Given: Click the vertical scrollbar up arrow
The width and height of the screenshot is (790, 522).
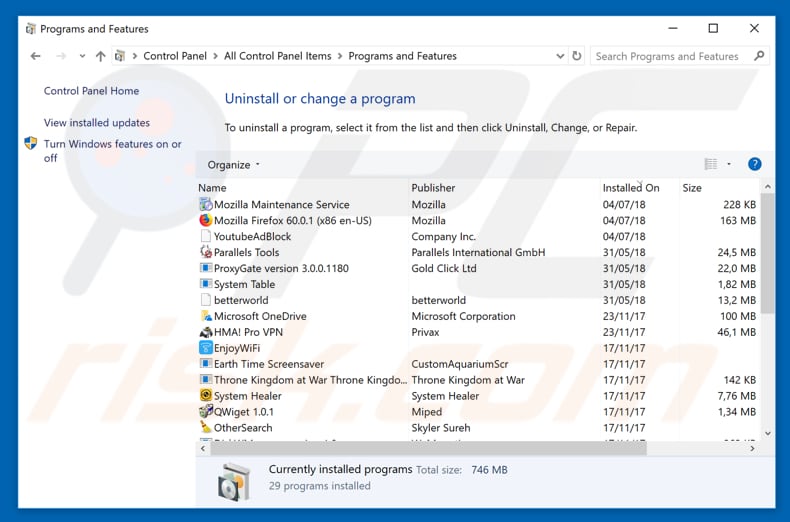Looking at the screenshot, I should (767, 187).
